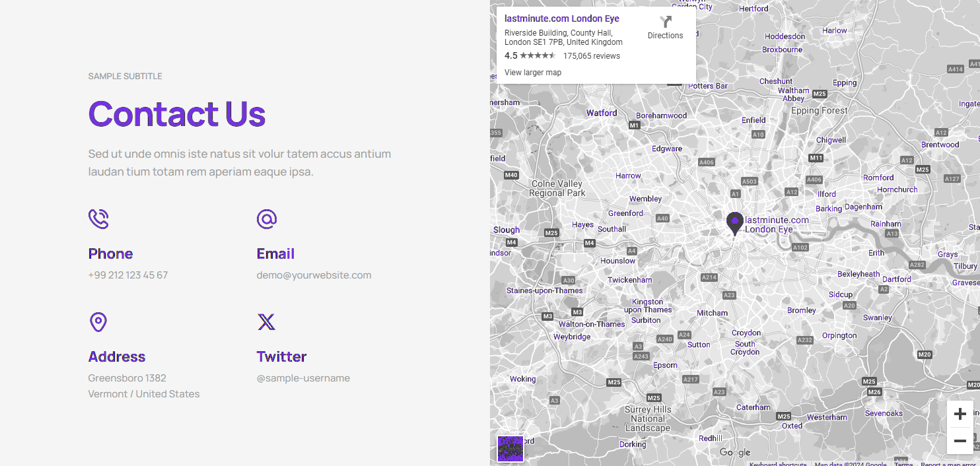Screen dimensions: 980x466
Task: Click the phone handset icon
Action: 98,218
